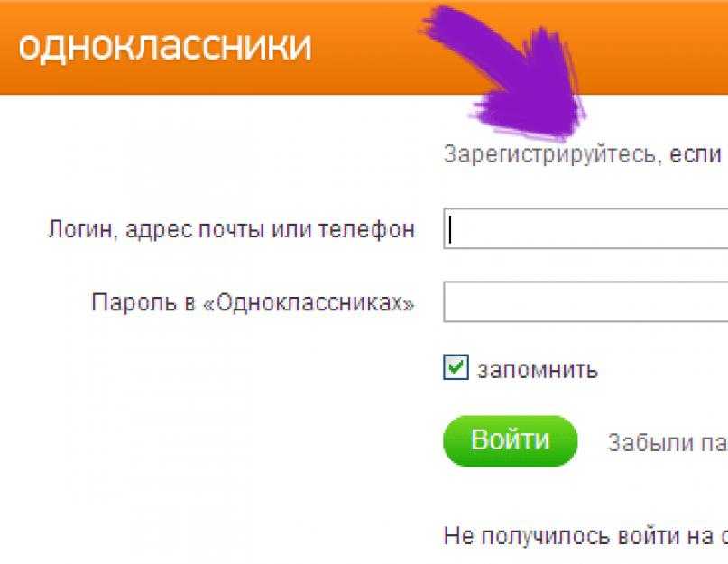Click the word если after registration link
The width and height of the screenshot is (728, 564).
click(695, 154)
